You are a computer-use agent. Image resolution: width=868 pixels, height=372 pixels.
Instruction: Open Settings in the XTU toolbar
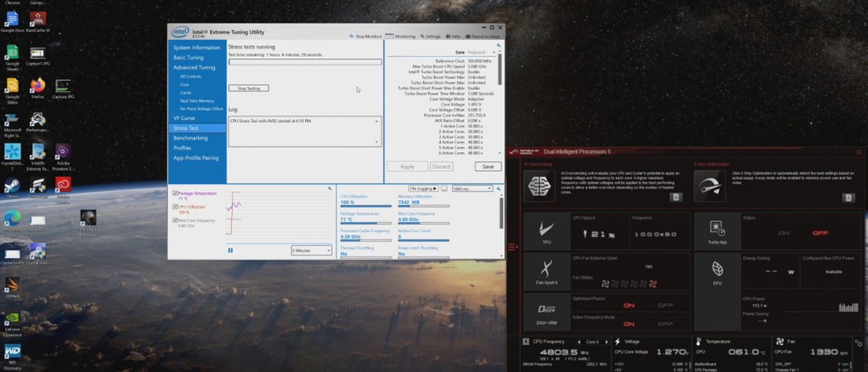click(430, 37)
